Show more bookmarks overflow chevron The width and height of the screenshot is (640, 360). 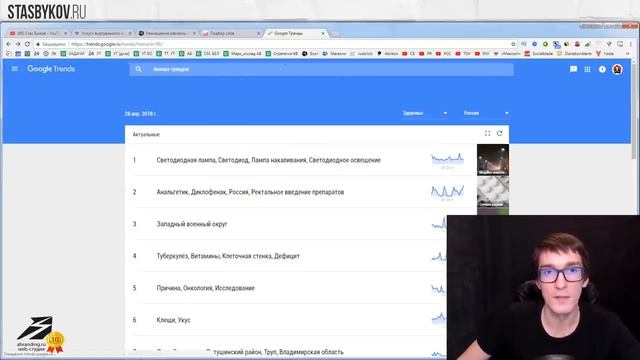click(x=628, y=53)
